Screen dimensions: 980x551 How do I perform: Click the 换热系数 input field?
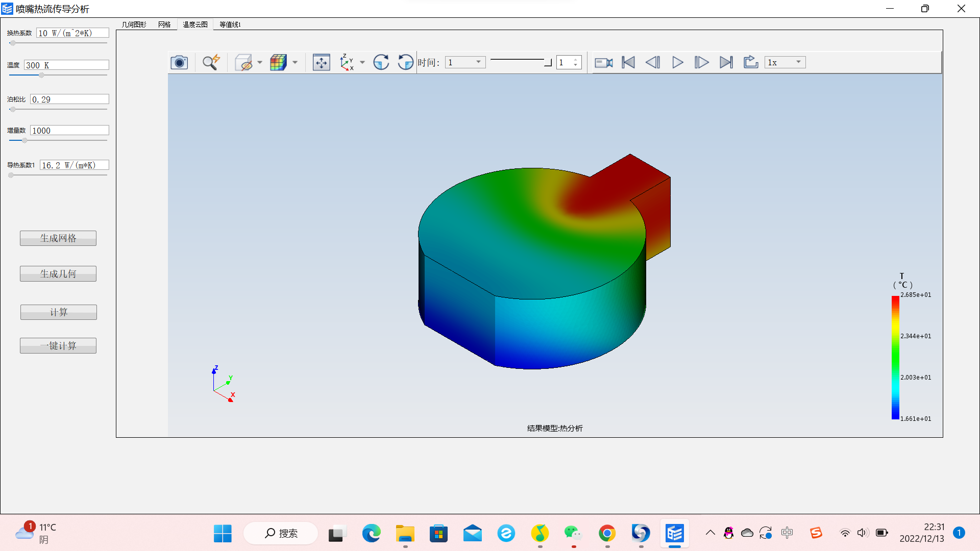(73, 33)
